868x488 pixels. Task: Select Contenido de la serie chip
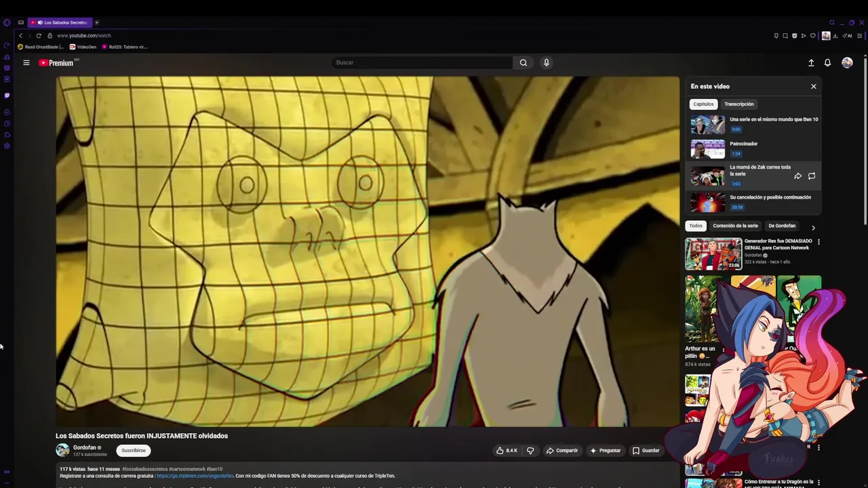735,226
